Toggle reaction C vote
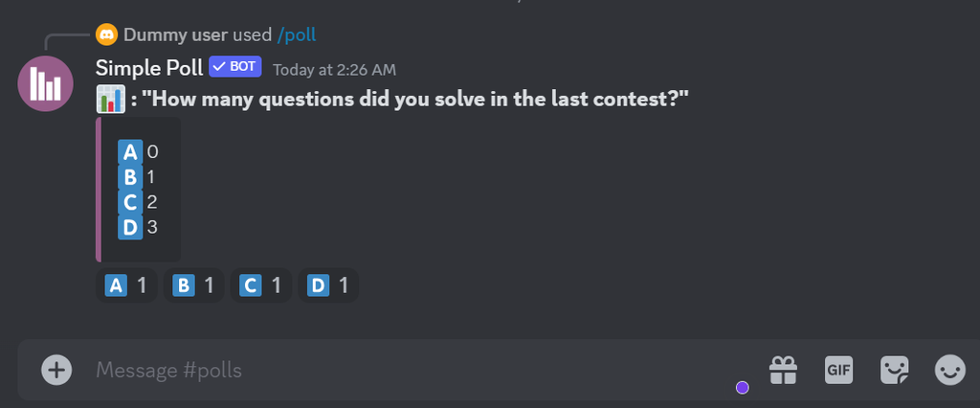Screen dimensions: 980x408 tap(261, 285)
